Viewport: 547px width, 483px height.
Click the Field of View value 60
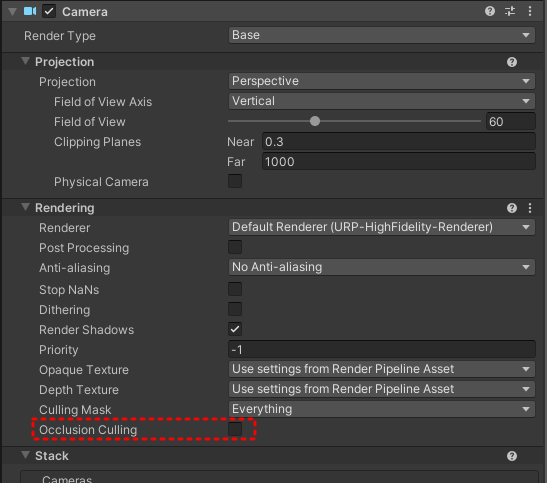point(511,121)
